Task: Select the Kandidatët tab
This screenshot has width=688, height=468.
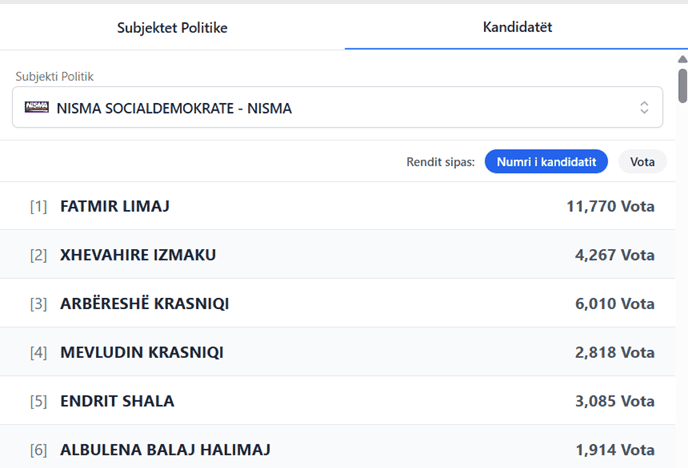Action: click(x=517, y=27)
